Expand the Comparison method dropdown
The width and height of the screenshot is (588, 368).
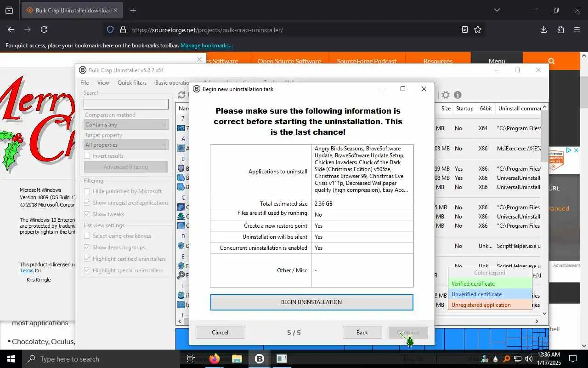(x=126, y=125)
